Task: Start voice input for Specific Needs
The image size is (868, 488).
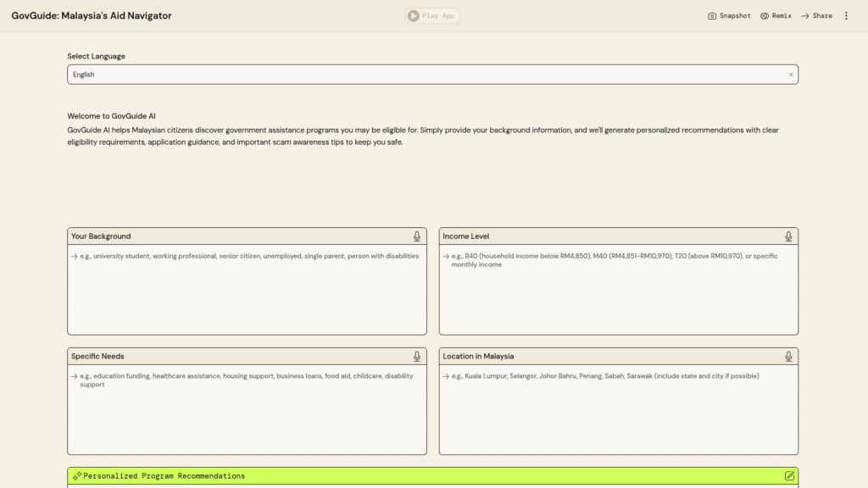Action: click(417, 357)
